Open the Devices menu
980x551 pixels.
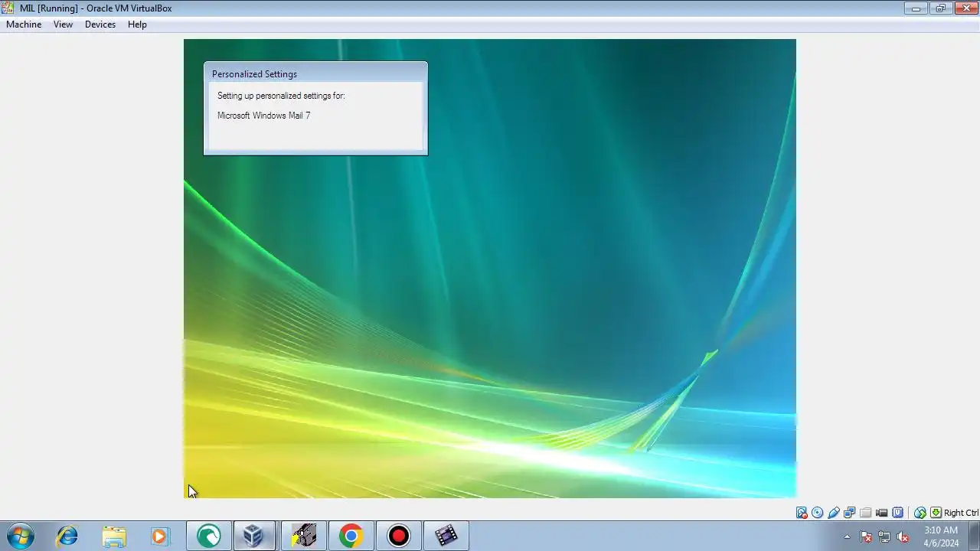(x=100, y=24)
